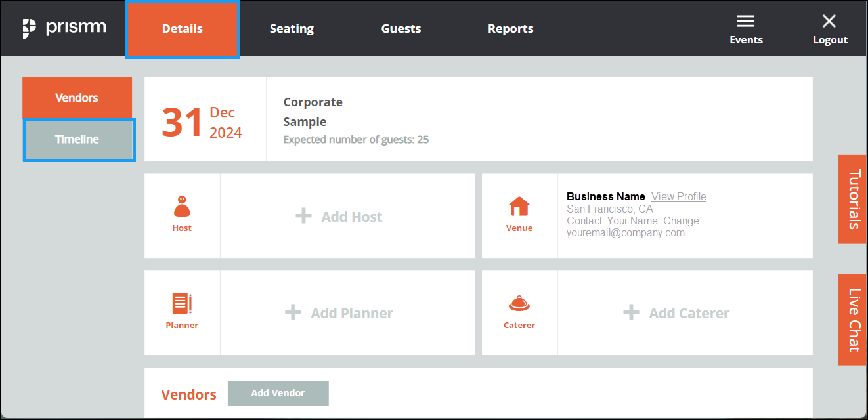Open the Live Chat side panel
This screenshot has height=420, width=868.
853,320
